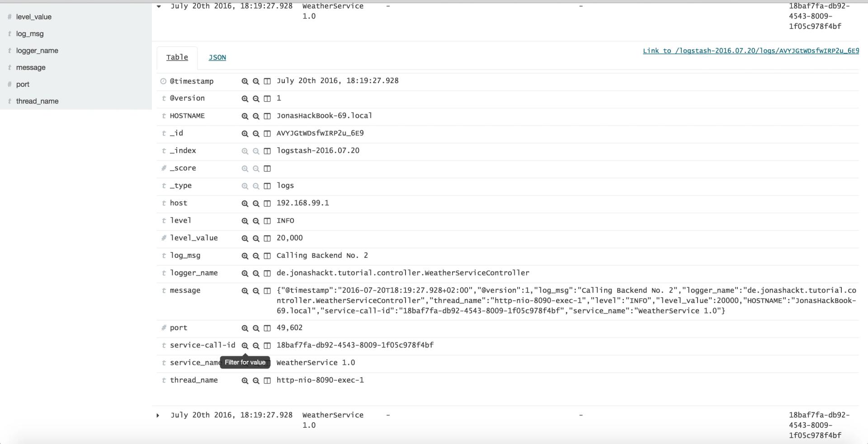Toggle the message column in table

pos(267,291)
